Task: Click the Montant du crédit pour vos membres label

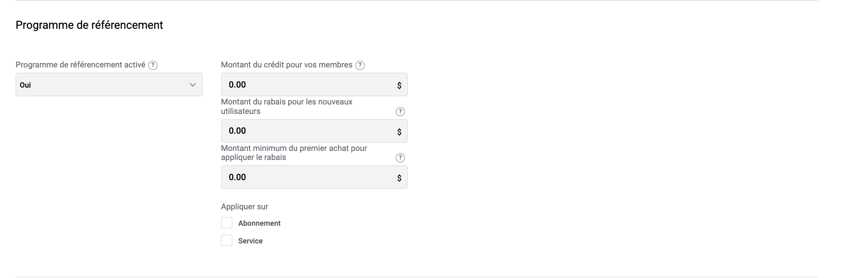Action: 286,65
